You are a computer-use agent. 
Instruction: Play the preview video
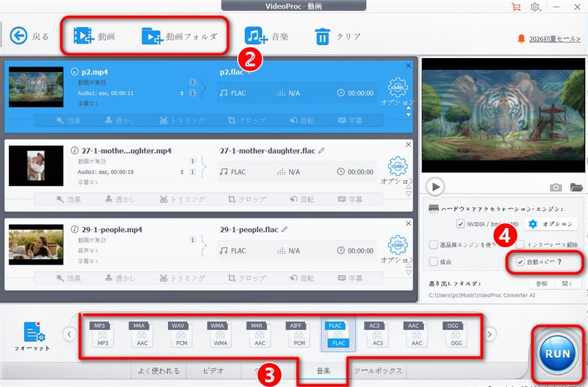[x=435, y=187]
